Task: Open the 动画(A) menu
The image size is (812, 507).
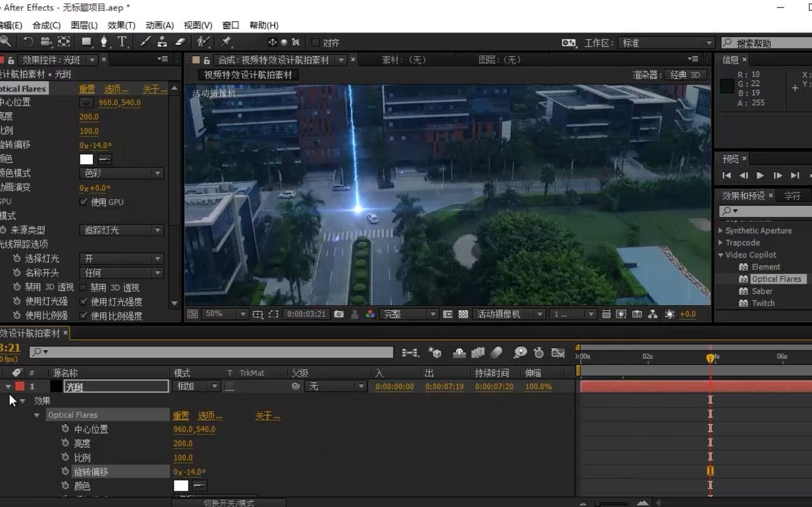Action: (x=160, y=25)
